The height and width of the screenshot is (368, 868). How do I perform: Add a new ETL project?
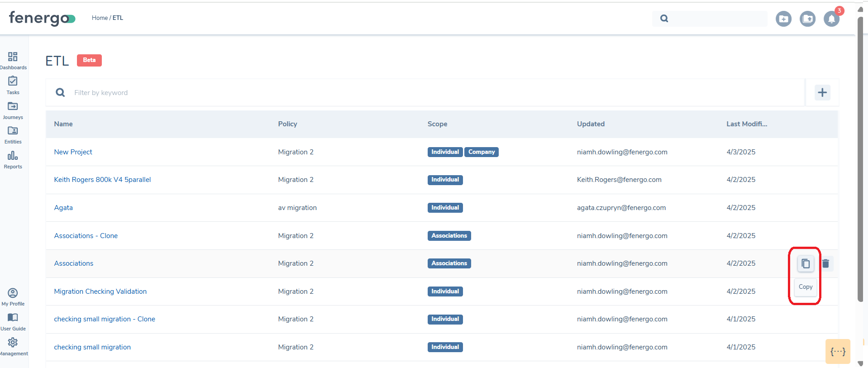click(x=822, y=93)
